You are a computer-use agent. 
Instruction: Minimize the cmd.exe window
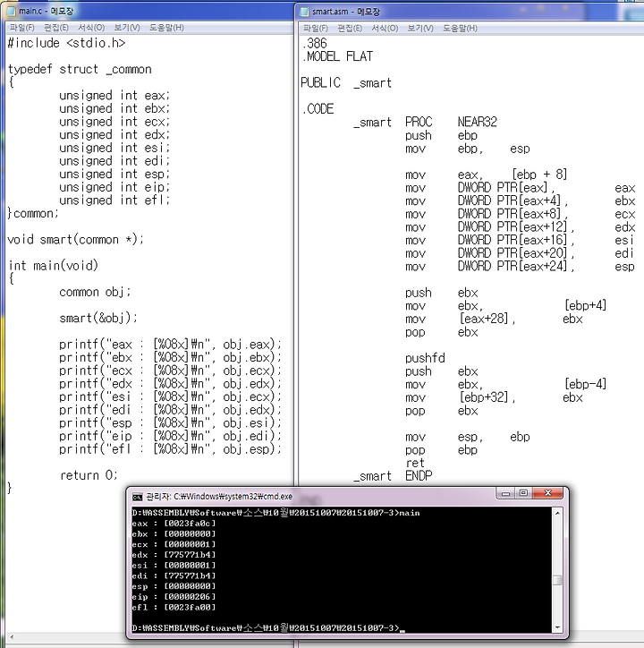pyautogui.click(x=506, y=493)
